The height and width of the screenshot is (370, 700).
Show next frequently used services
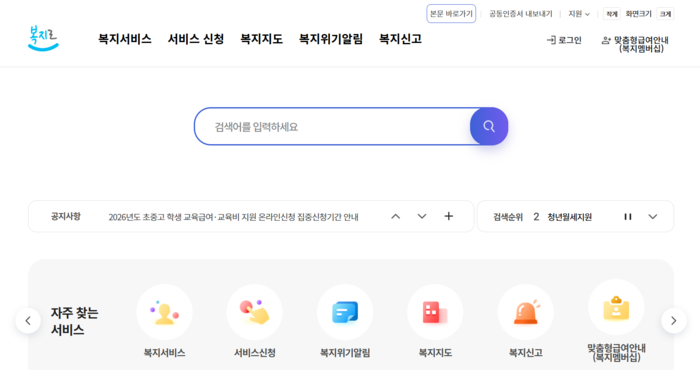pos(674,320)
